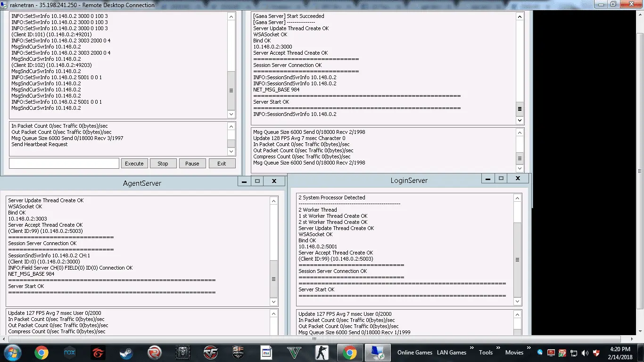Click the Exit button
The height and width of the screenshot is (362, 644).
click(222, 164)
